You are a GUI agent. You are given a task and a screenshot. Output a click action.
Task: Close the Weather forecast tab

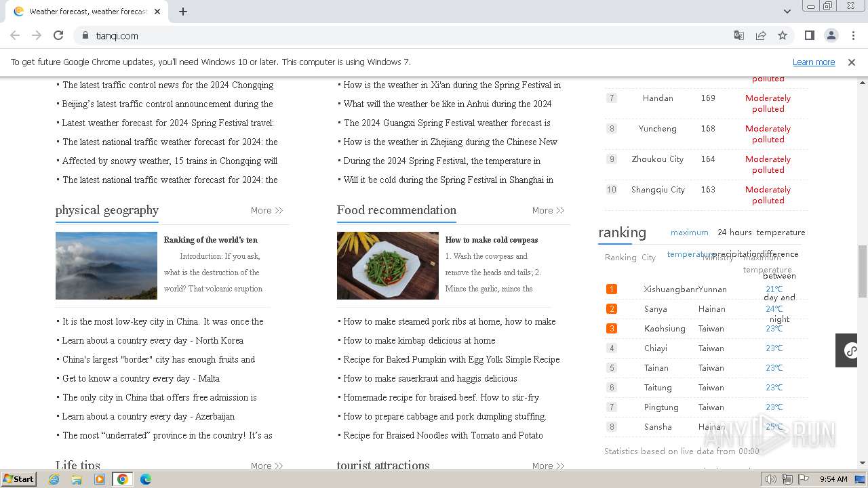[x=157, y=11]
